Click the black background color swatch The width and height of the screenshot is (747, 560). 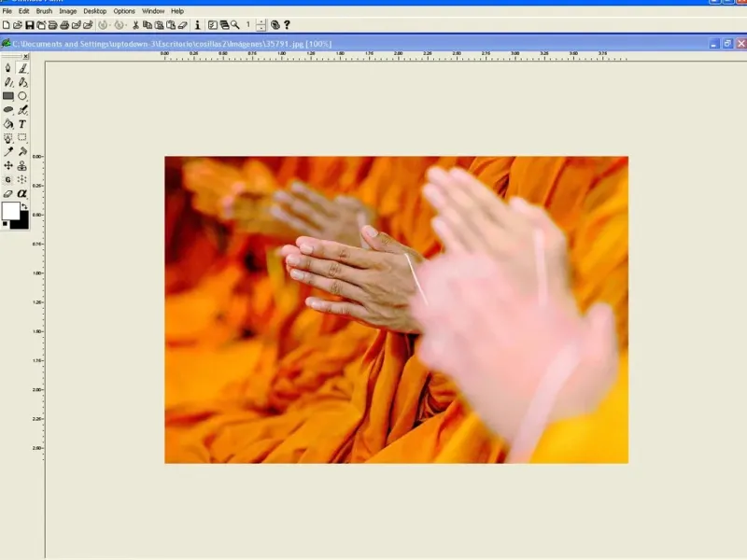(x=21, y=222)
